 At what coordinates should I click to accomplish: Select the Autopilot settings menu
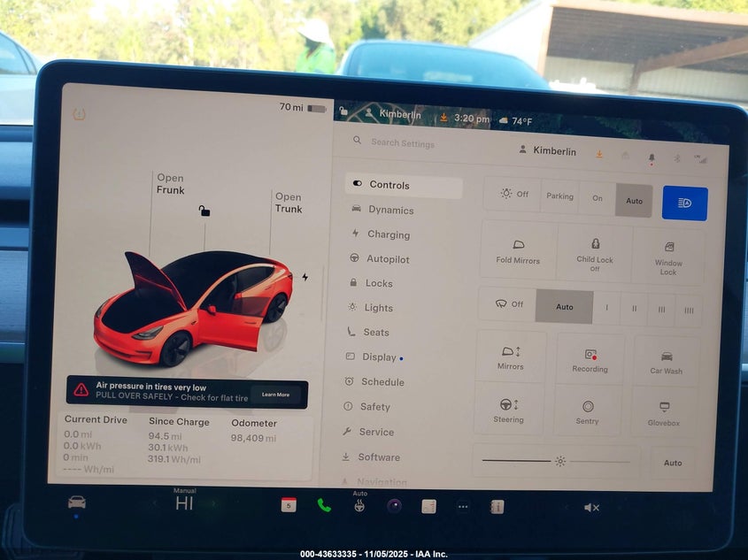[x=388, y=259]
